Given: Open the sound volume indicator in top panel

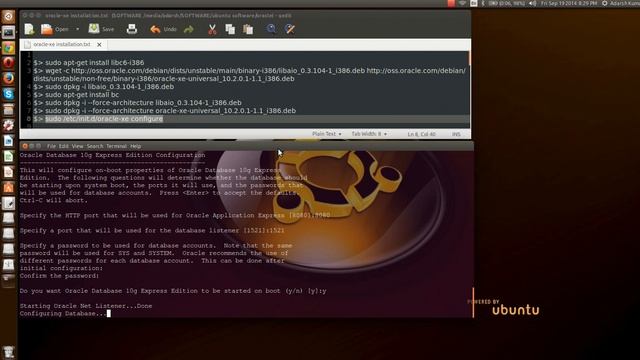Looking at the screenshot, I should (x=533, y=3).
